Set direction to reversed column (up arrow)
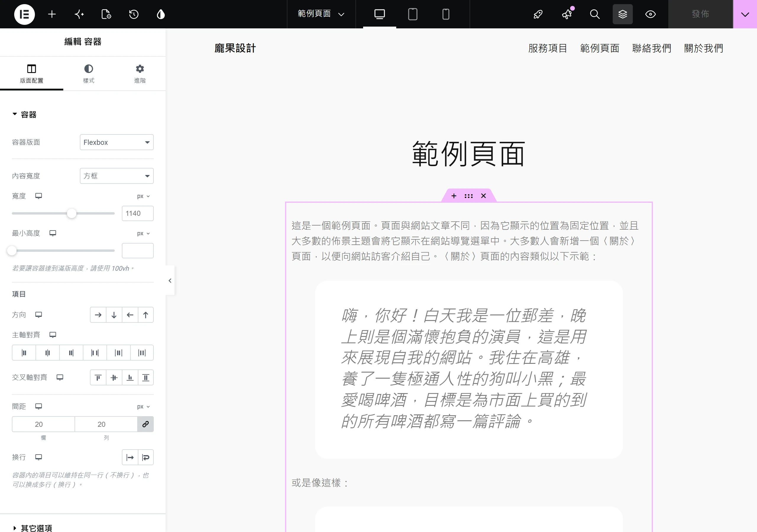757x532 pixels. point(146,315)
